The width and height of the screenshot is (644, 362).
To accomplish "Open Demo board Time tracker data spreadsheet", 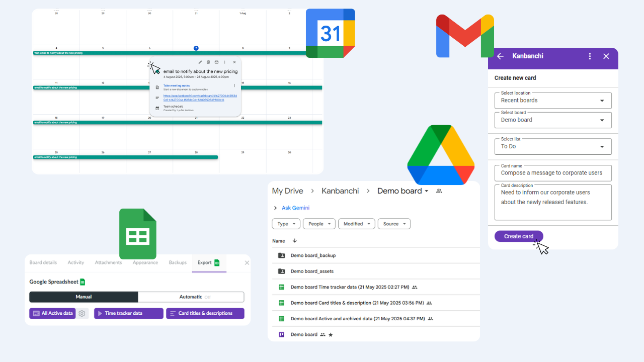I will click(350, 287).
